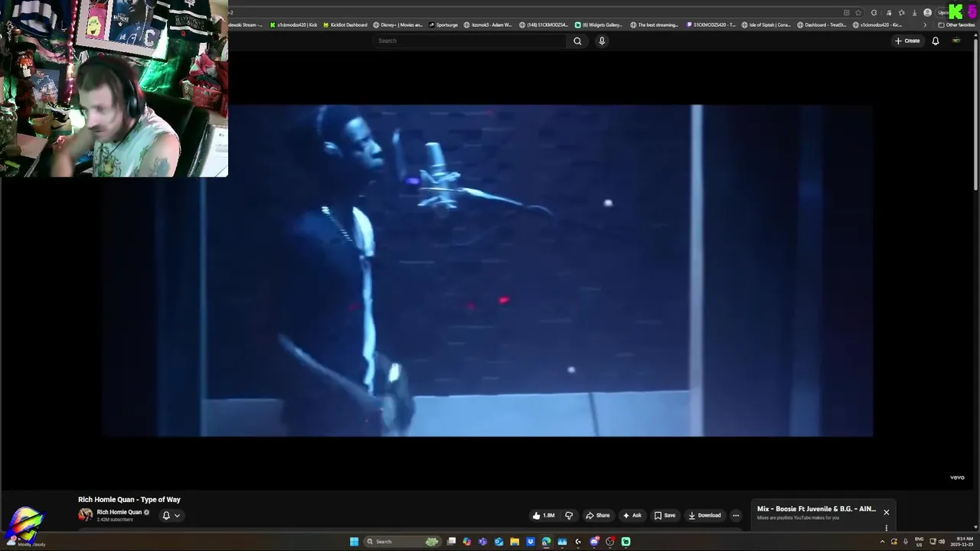Open The best streaming bookmark
The width and height of the screenshot is (980, 551).
[x=655, y=24]
